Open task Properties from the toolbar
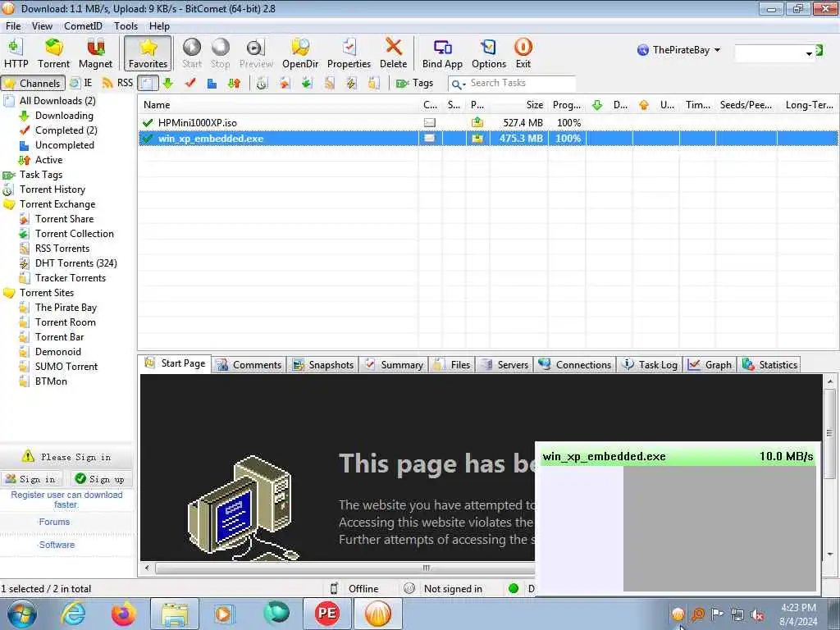The width and height of the screenshot is (840, 630). point(349,53)
